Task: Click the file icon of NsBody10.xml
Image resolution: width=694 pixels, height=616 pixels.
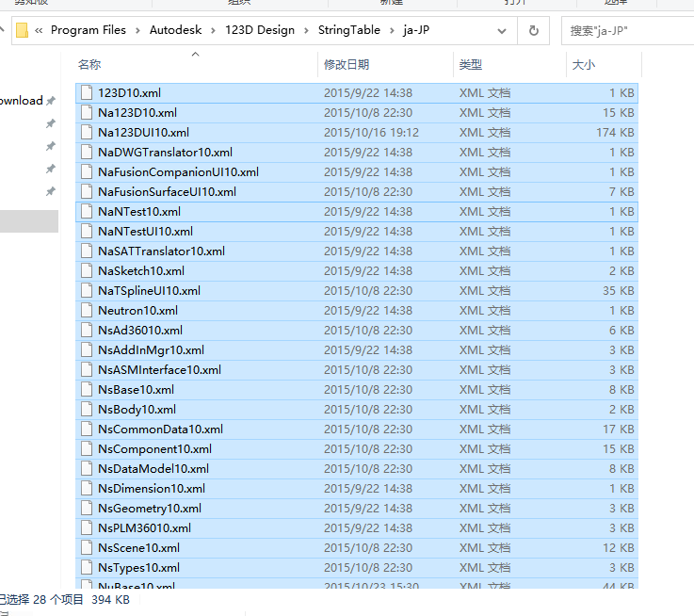Action: pos(87,409)
